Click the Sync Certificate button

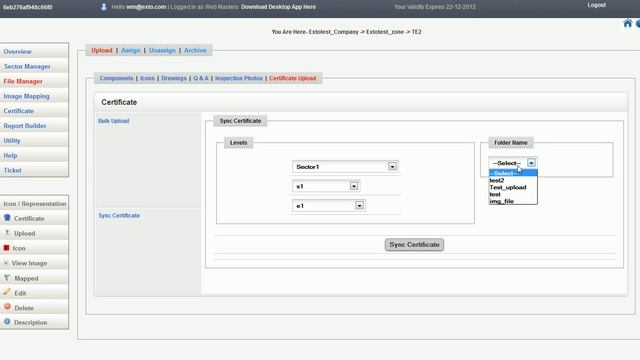pyautogui.click(x=414, y=244)
